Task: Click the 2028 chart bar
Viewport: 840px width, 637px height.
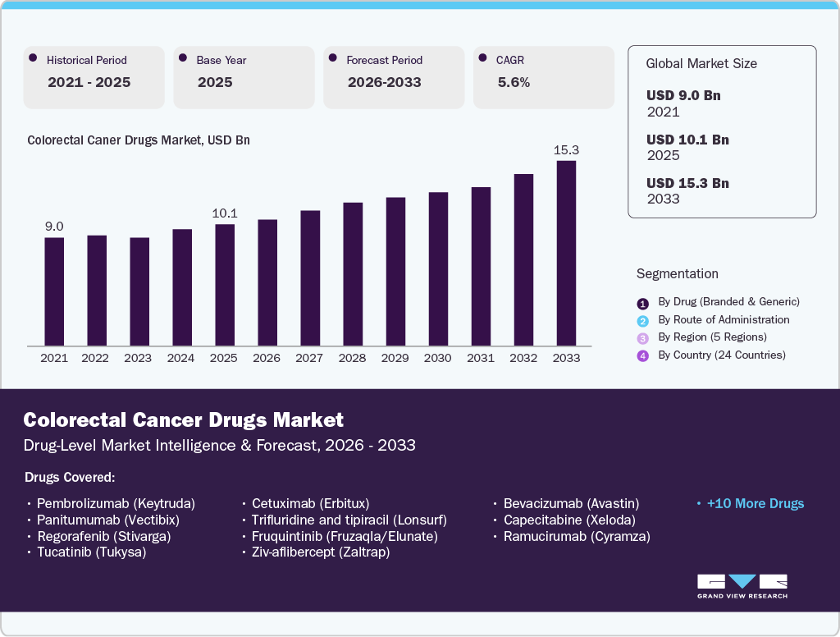Action: coord(353,274)
